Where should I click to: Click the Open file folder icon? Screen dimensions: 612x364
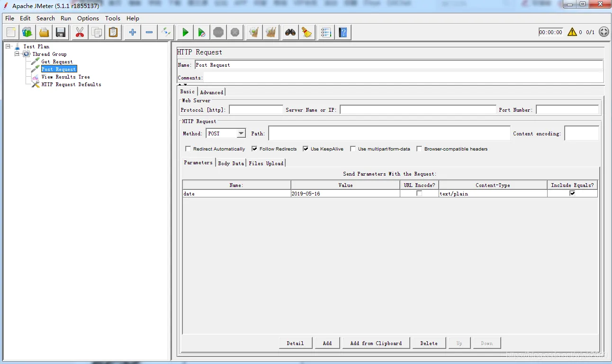(x=44, y=32)
